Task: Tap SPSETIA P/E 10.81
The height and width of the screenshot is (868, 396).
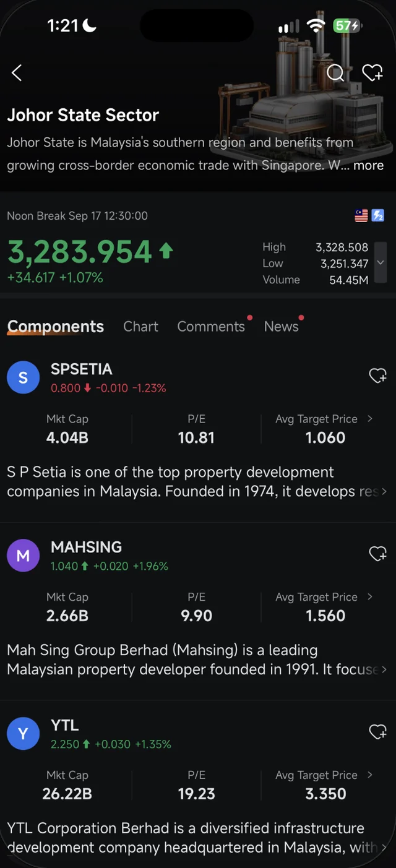Action: pos(196,438)
